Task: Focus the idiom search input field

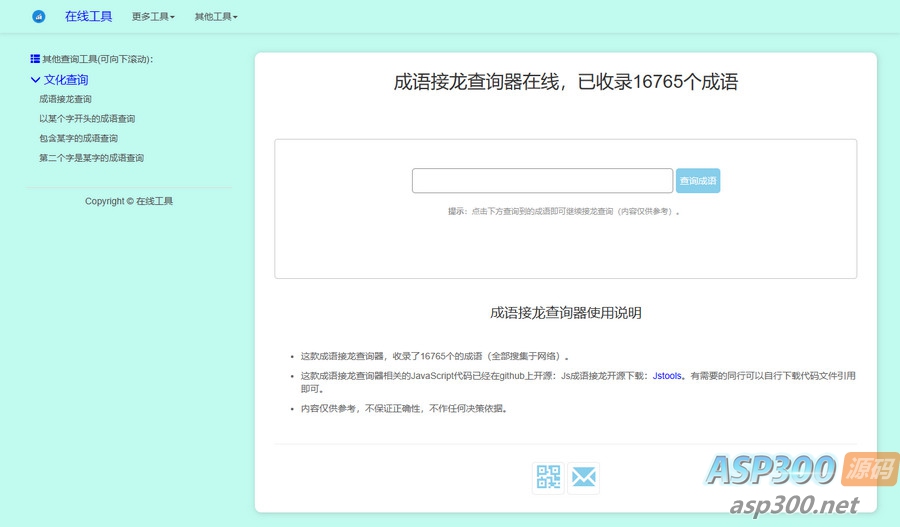Action: click(x=542, y=181)
